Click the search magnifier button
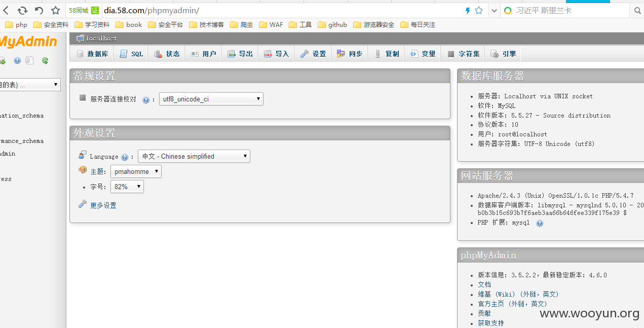 (637, 10)
